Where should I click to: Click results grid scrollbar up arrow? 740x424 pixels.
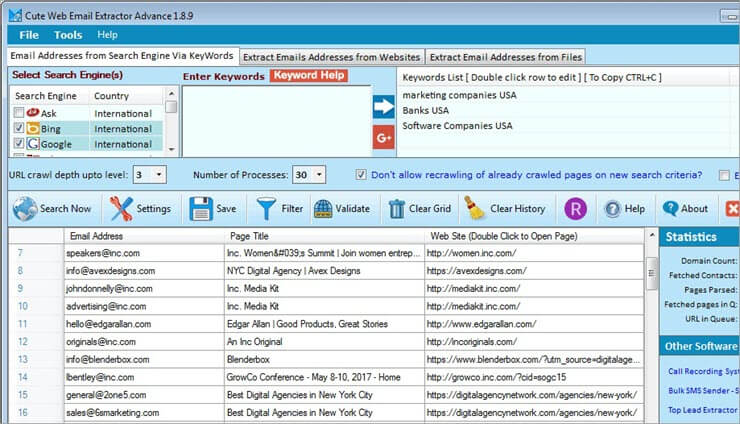click(x=652, y=235)
